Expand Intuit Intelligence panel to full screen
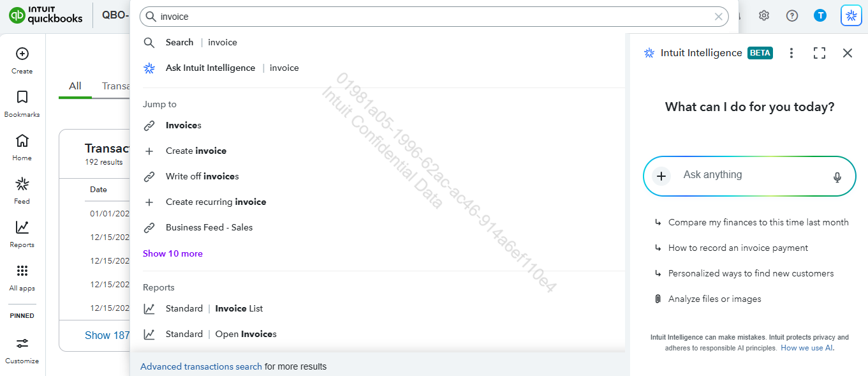The image size is (868, 376). click(820, 53)
